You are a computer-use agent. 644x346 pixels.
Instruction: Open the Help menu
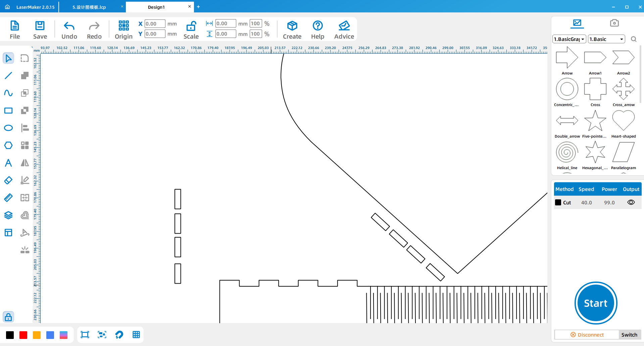pyautogui.click(x=317, y=30)
